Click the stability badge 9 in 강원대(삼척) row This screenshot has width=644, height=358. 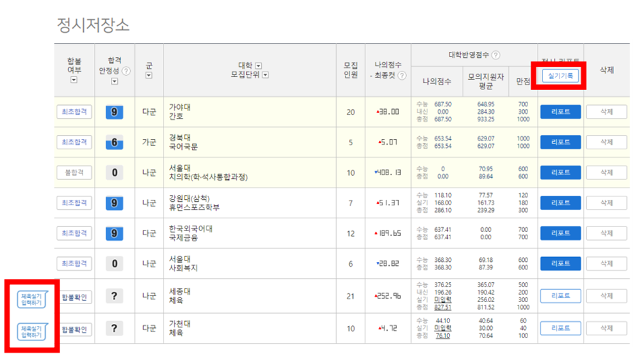coord(114,203)
